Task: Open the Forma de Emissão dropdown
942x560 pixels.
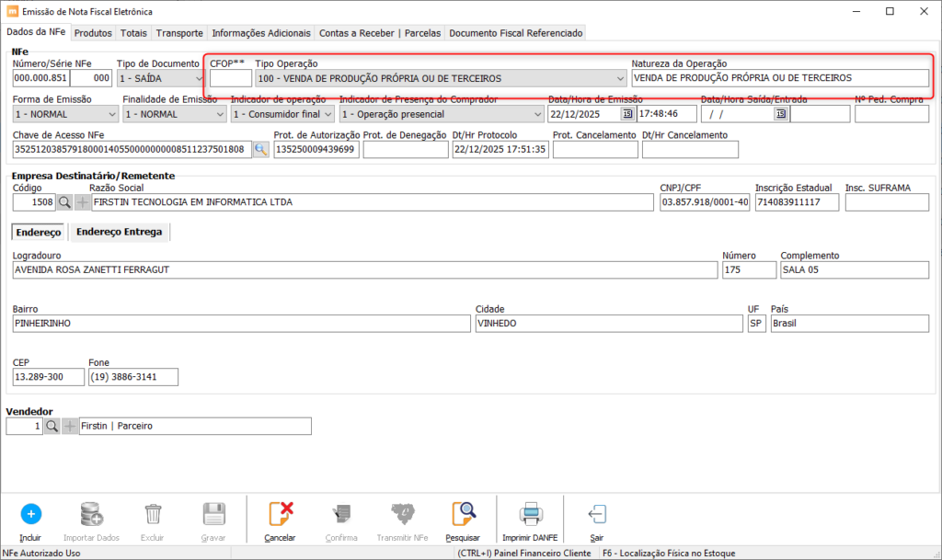Action: click(x=112, y=114)
